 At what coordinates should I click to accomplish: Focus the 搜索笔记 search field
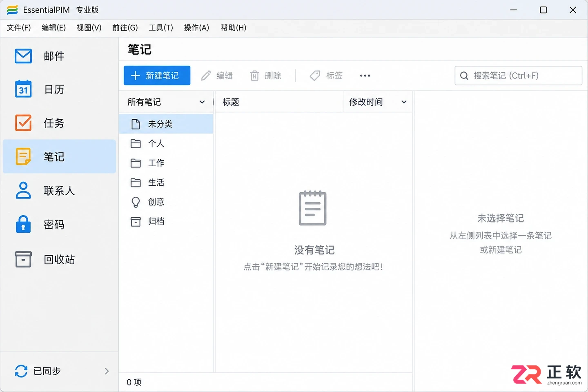[x=519, y=76]
